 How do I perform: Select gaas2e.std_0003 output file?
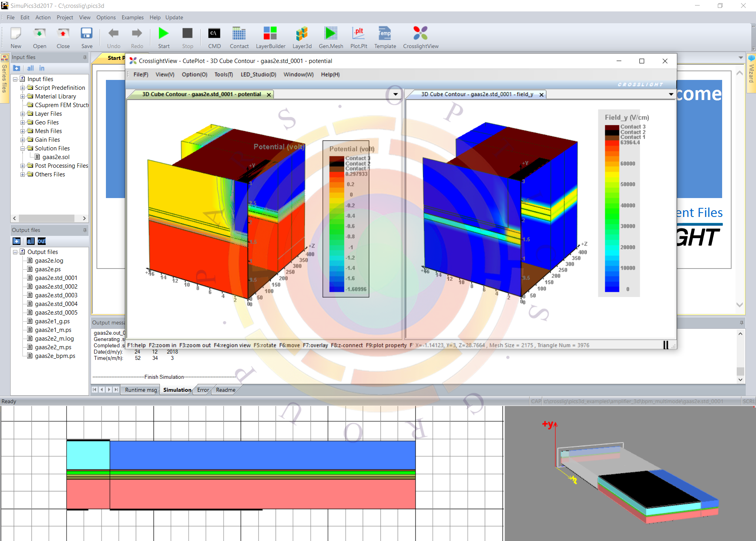click(56, 295)
